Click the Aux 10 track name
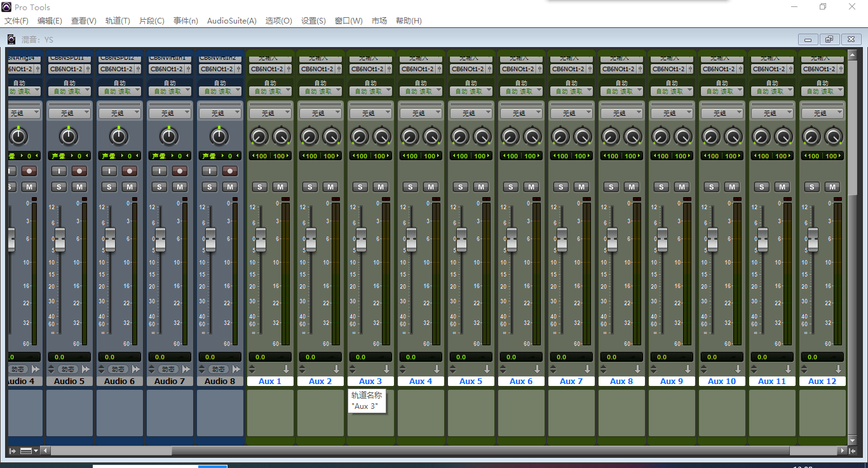Screen dimensions: 868x468 point(721,382)
